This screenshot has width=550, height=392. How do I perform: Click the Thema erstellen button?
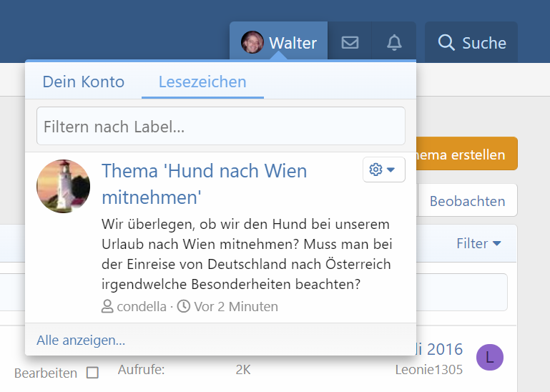(x=466, y=154)
